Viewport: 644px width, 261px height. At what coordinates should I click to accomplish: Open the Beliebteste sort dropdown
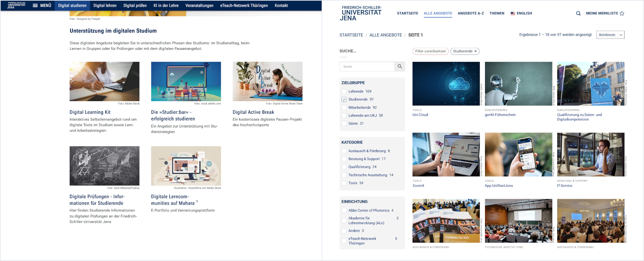[x=610, y=35]
